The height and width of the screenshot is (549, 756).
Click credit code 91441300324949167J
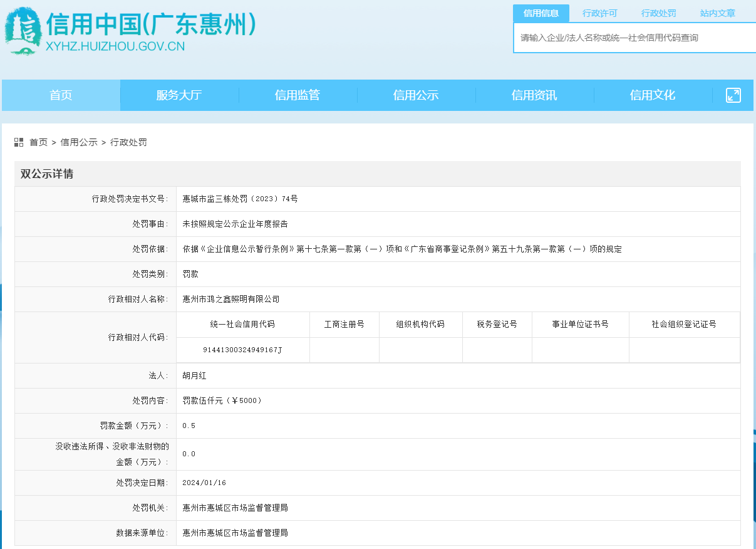[243, 350]
